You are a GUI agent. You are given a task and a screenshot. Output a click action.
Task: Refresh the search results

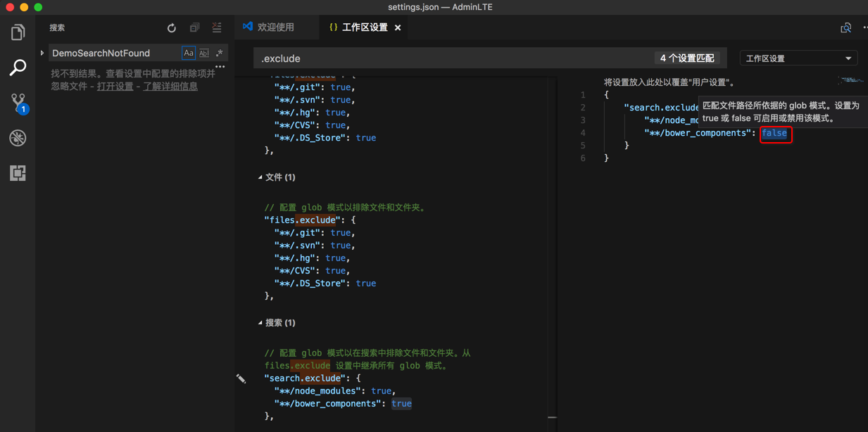coord(172,28)
